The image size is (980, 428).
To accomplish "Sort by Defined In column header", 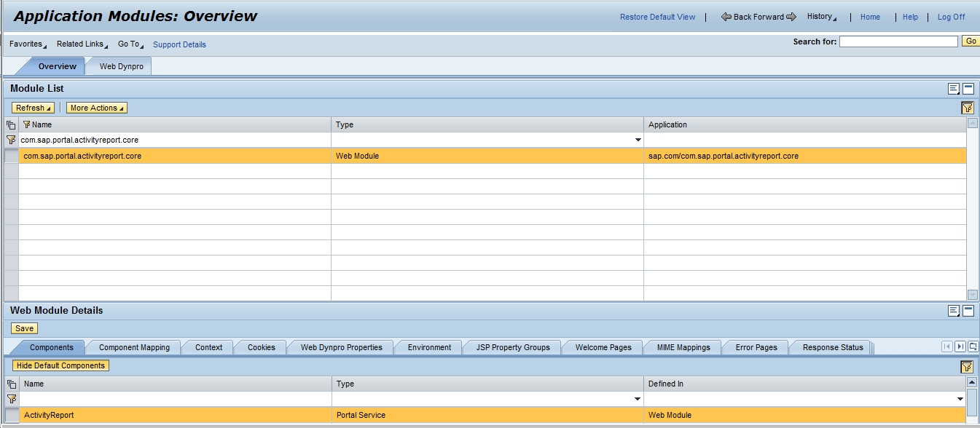I will coord(805,384).
